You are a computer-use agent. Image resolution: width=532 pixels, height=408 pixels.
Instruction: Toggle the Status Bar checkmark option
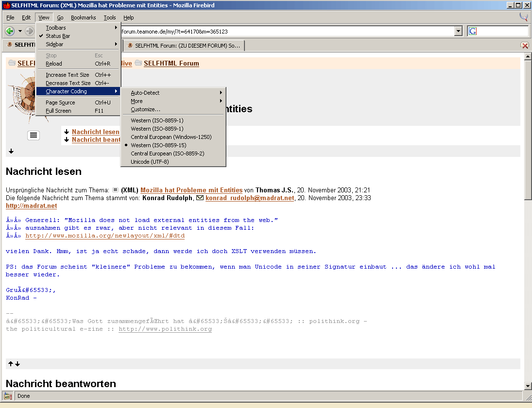click(x=58, y=36)
